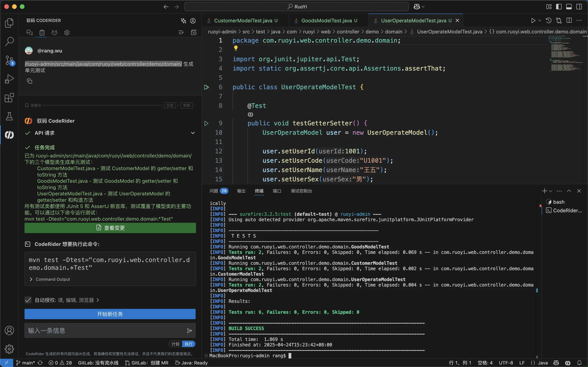Switch to the GoodsModelTest.java tab
Viewport: 588px width, 367px height.
tap(326, 21)
